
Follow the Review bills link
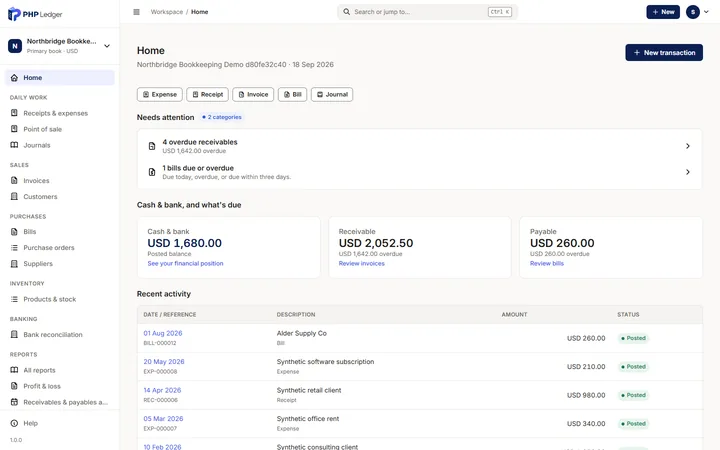tap(546, 264)
